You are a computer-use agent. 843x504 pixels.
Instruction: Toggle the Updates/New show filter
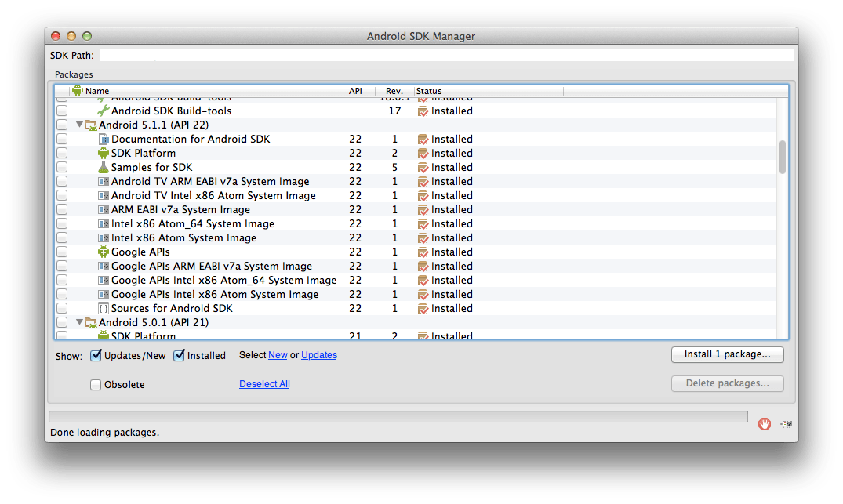(x=96, y=355)
